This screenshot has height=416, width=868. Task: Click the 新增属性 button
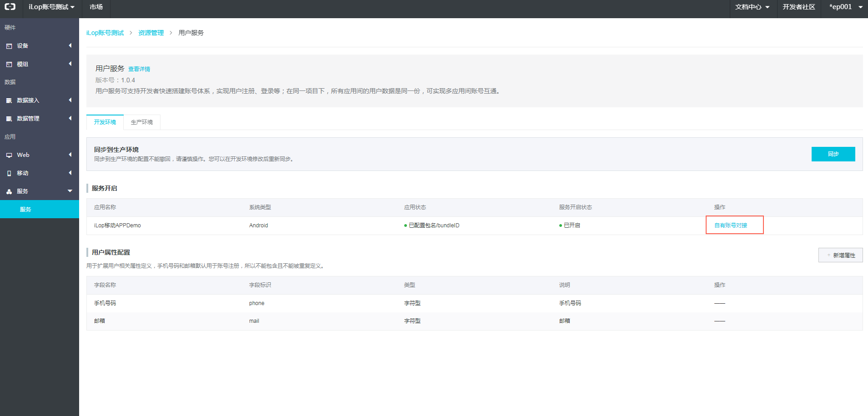click(840, 255)
